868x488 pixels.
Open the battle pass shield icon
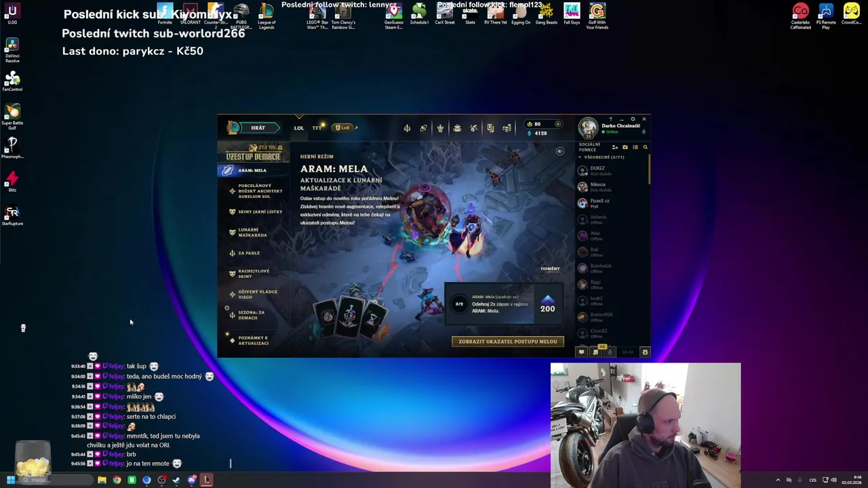pyautogui.click(x=490, y=128)
